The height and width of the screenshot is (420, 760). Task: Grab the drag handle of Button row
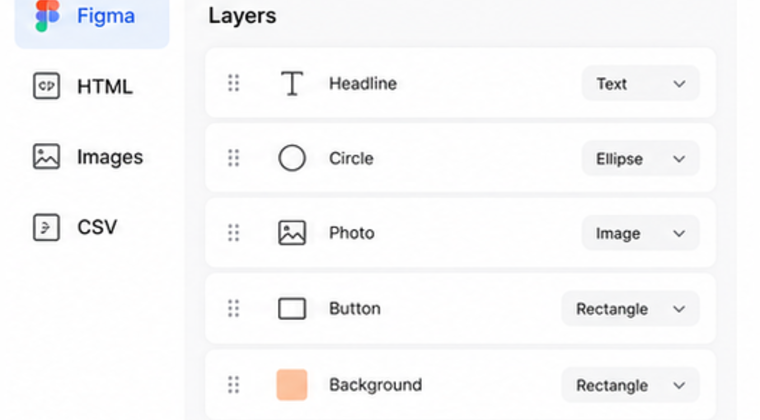pos(234,309)
